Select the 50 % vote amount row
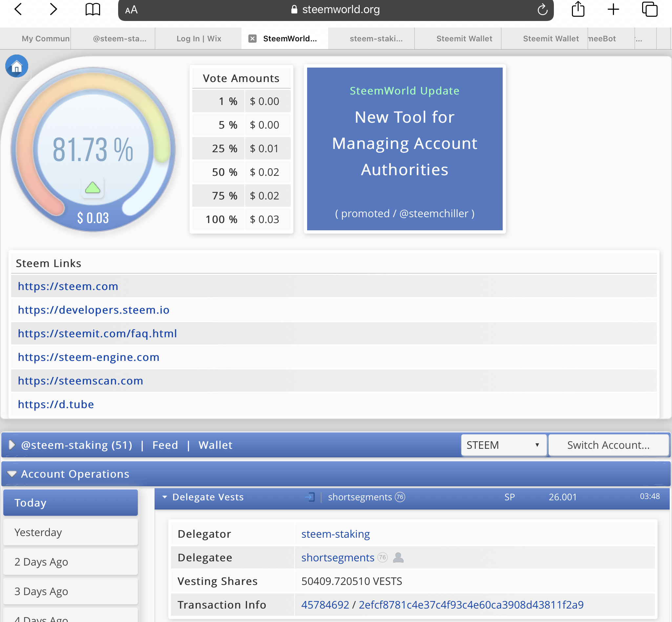 tap(241, 172)
